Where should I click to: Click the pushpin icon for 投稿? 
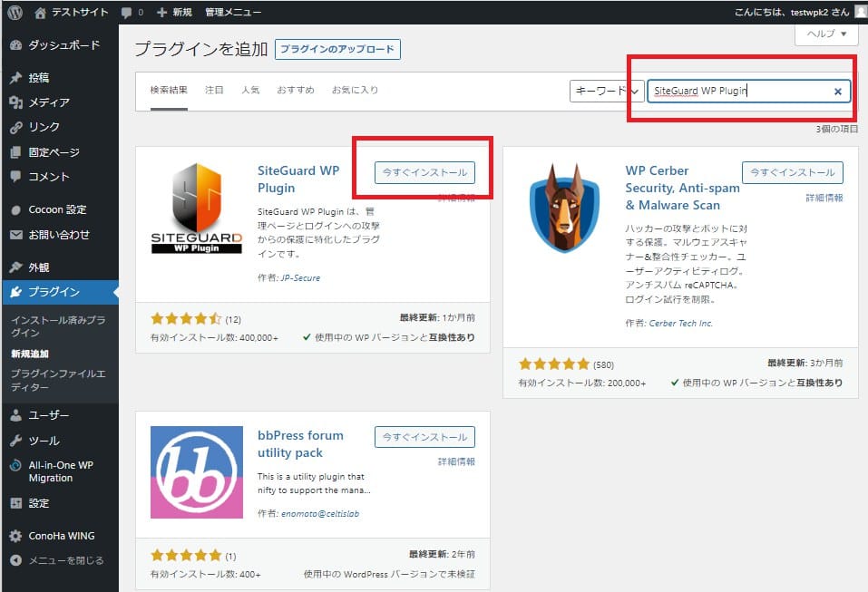(x=16, y=78)
